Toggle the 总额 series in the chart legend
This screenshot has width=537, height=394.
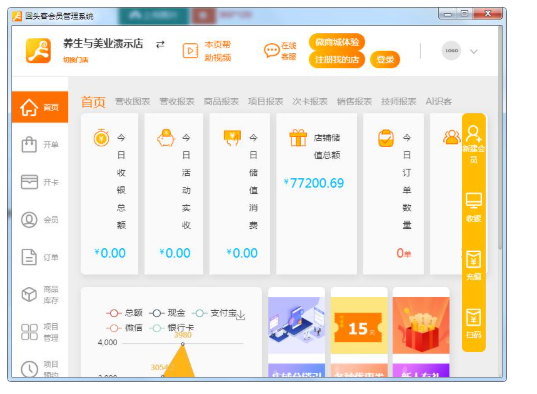point(124,313)
